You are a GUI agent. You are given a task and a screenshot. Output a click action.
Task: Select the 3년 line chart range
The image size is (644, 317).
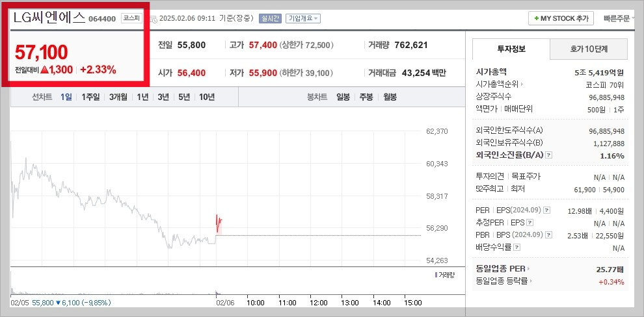(163, 97)
